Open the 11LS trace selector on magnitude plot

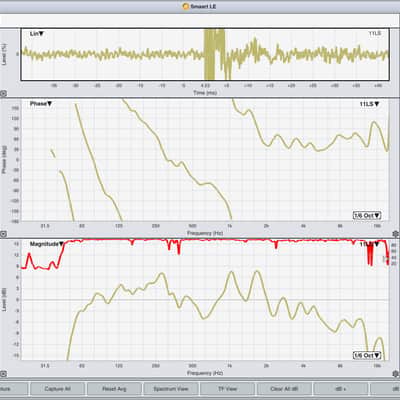[369, 244]
